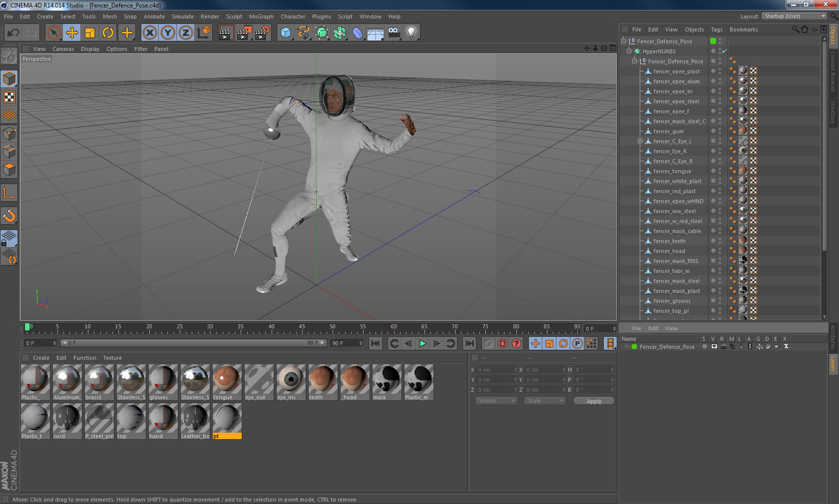Select the fencer_epee_steel object

[x=676, y=101]
